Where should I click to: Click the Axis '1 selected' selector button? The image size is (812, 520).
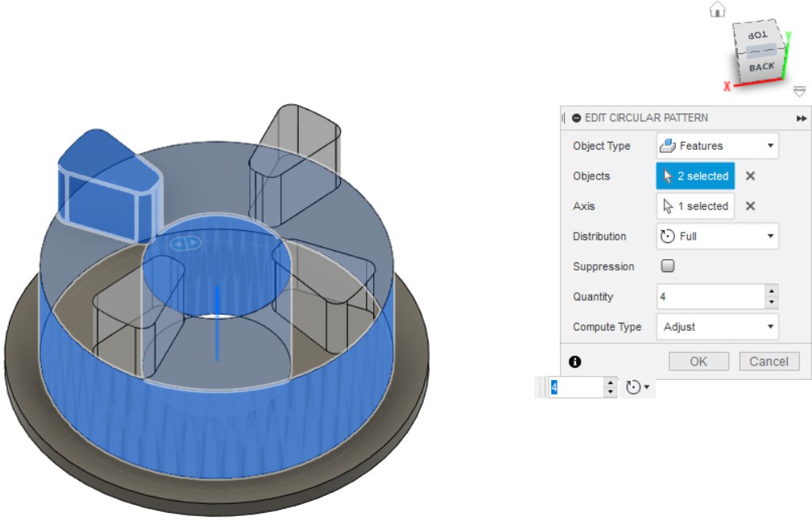(x=695, y=206)
